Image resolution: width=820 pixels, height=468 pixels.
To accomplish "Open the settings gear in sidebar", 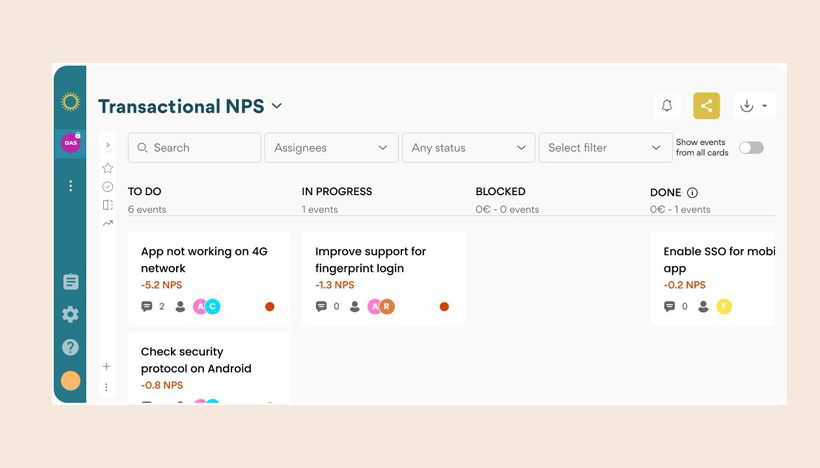I will point(71,314).
